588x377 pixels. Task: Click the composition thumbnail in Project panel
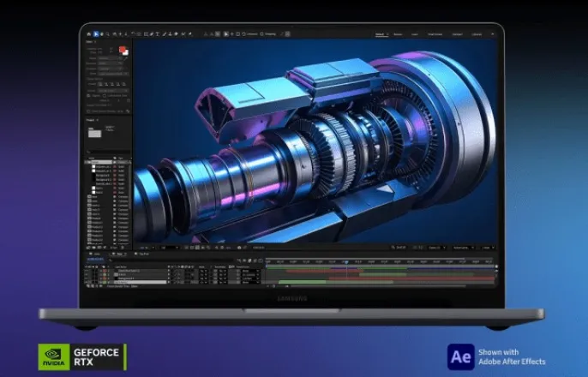pyautogui.click(x=94, y=133)
